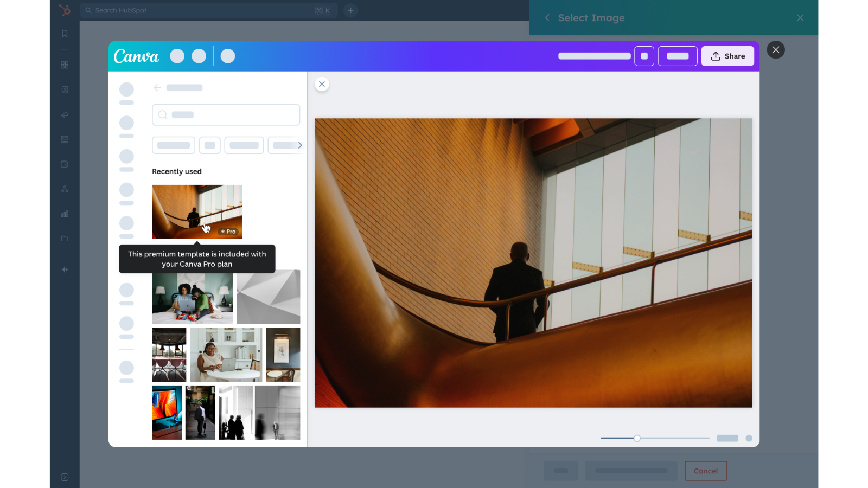Open the Reporting bar chart icon
Screen dimensions: 868x488
click(x=65, y=214)
